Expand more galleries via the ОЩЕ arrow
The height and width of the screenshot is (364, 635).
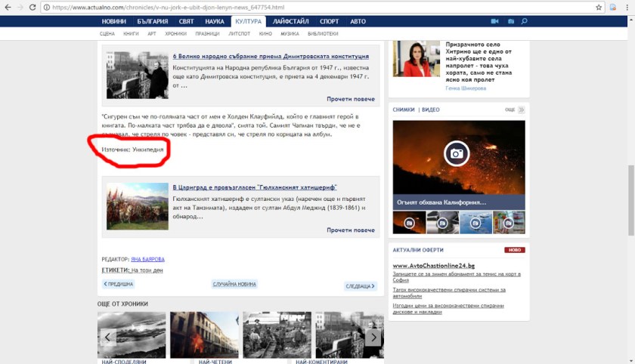[520, 110]
